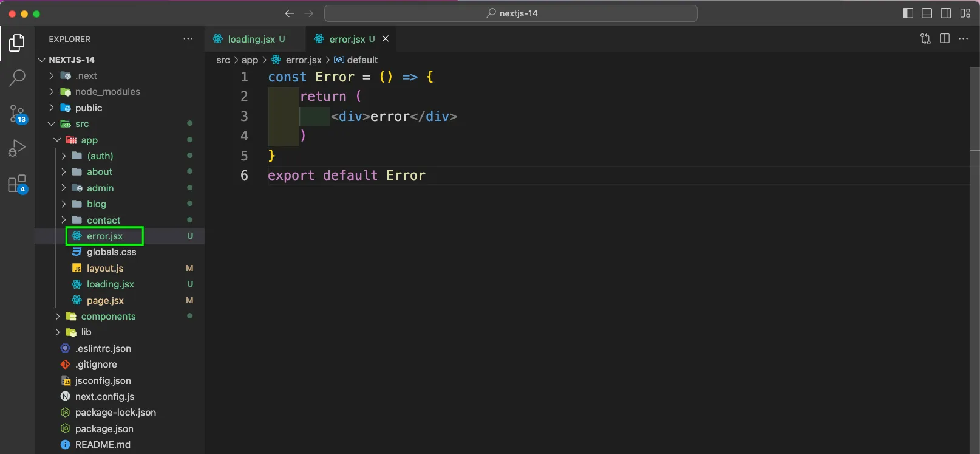Click the src breadcrumb segment
Screen dimensions: 980x454
tap(223, 60)
